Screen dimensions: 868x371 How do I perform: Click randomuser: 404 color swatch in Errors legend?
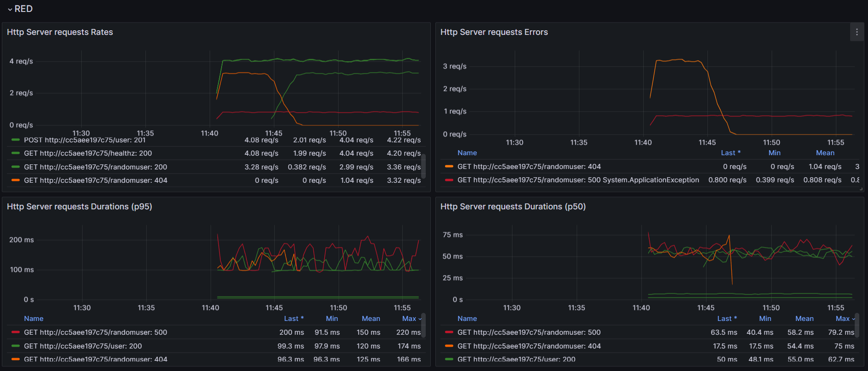[x=449, y=167]
